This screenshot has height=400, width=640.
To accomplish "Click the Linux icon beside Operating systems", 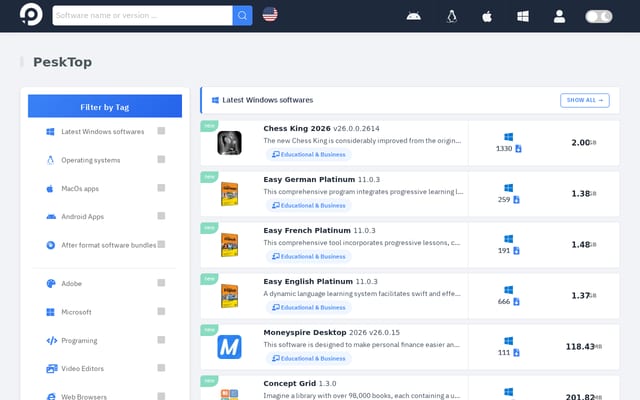I will [51, 160].
